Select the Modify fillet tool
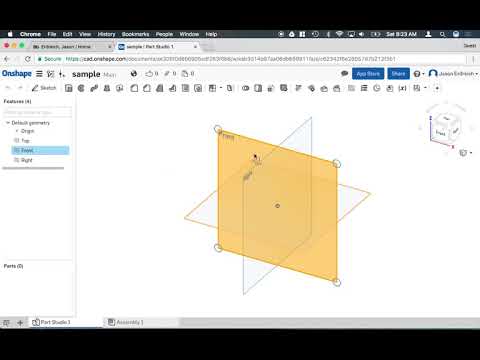The image size is (480, 360). coord(298,88)
